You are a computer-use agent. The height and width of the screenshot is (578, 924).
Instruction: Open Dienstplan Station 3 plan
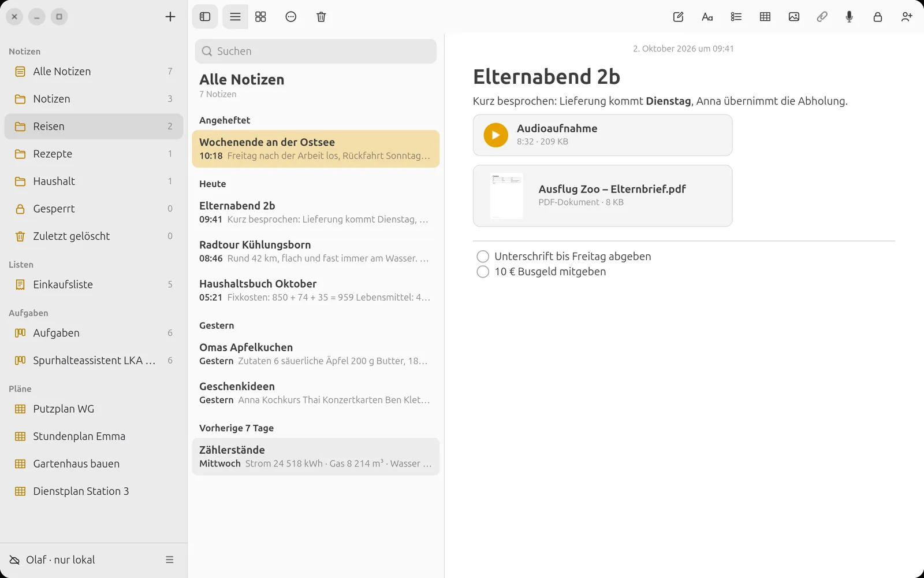point(94,491)
